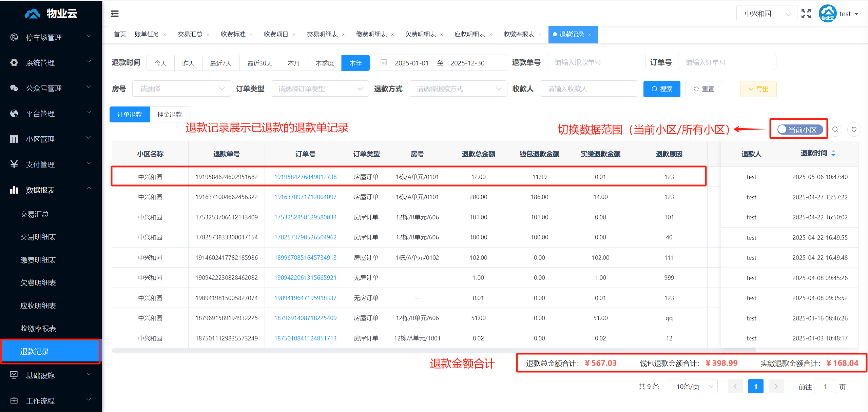Close the 收费标准 tab

251,35
